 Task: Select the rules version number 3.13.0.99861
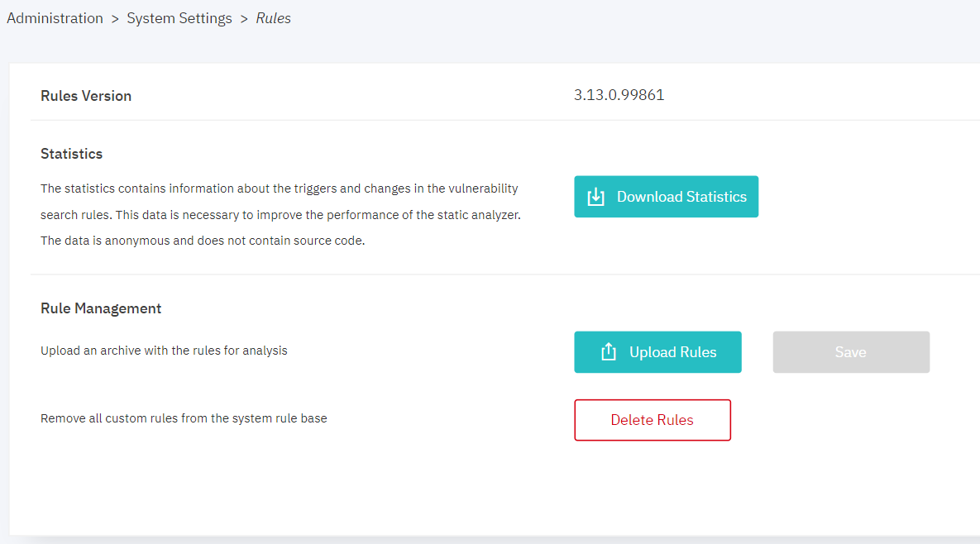(x=619, y=95)
